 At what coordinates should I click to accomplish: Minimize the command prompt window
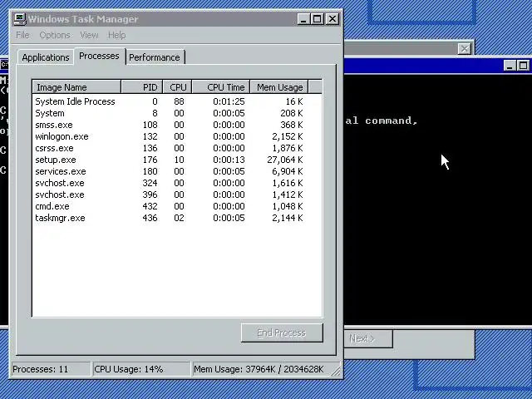click(x=510, y=66)
